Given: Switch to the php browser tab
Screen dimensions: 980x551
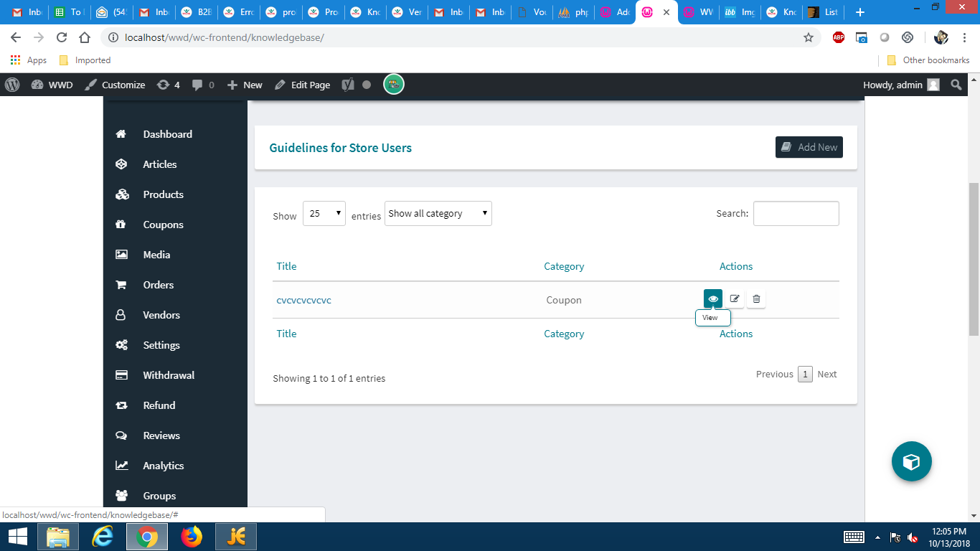Looking at the screenshot, I should (x=573, y=12).
